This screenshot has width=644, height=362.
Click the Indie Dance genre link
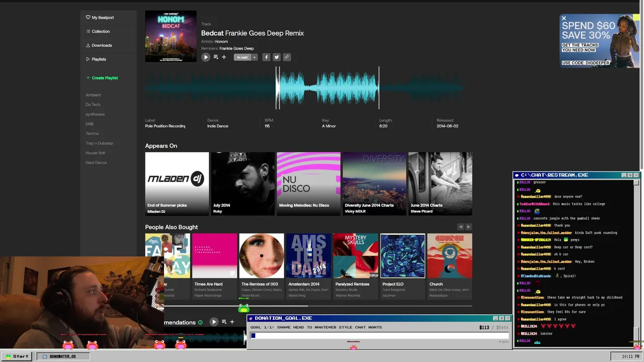tap(218, 126)
